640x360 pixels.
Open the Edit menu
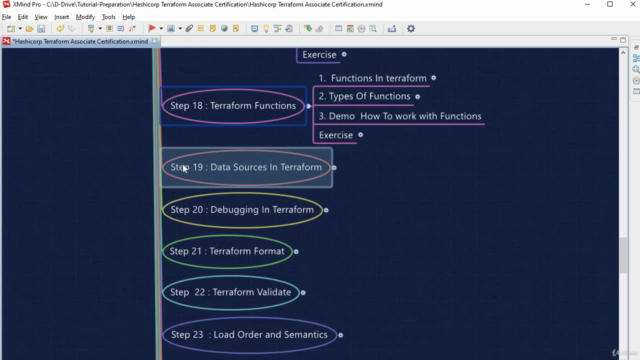22,17
